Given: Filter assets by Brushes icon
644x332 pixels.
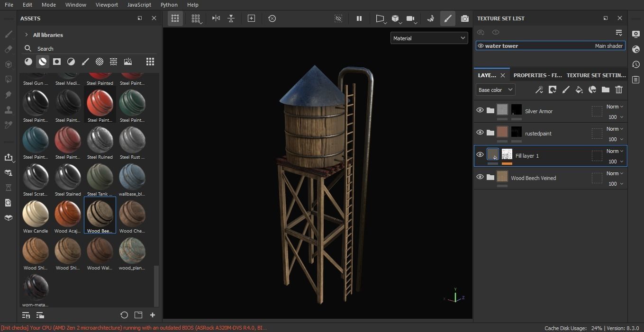Looking at the screenshot, I should pyautogui.click(x=85, y=62).
